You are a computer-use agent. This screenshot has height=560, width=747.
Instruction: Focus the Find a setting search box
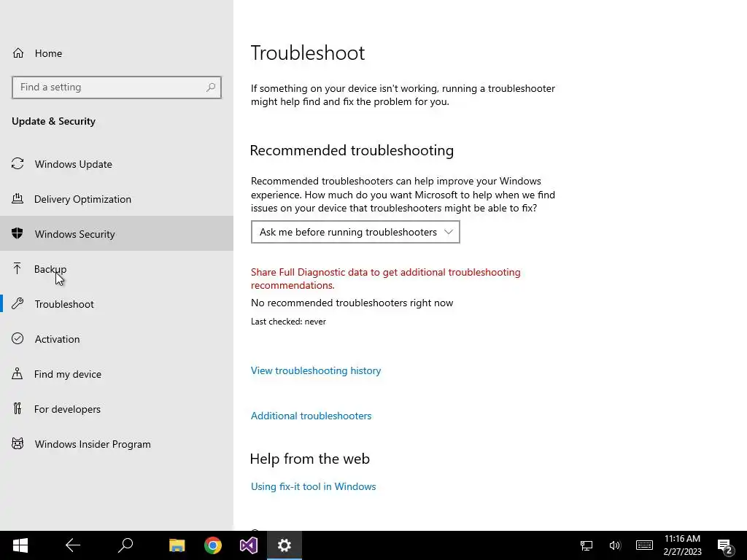(117, 87)
